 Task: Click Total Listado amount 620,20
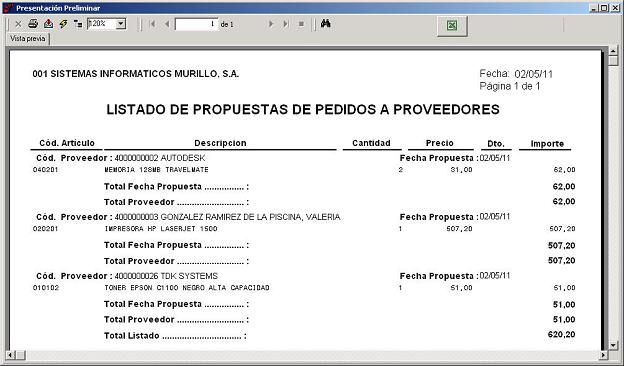tap(562, 335)
